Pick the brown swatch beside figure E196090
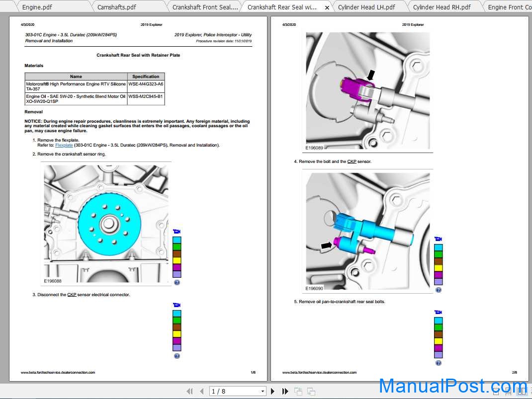Image resolution: width=532 pixels, height=399 pixels. tap(439, 261)
